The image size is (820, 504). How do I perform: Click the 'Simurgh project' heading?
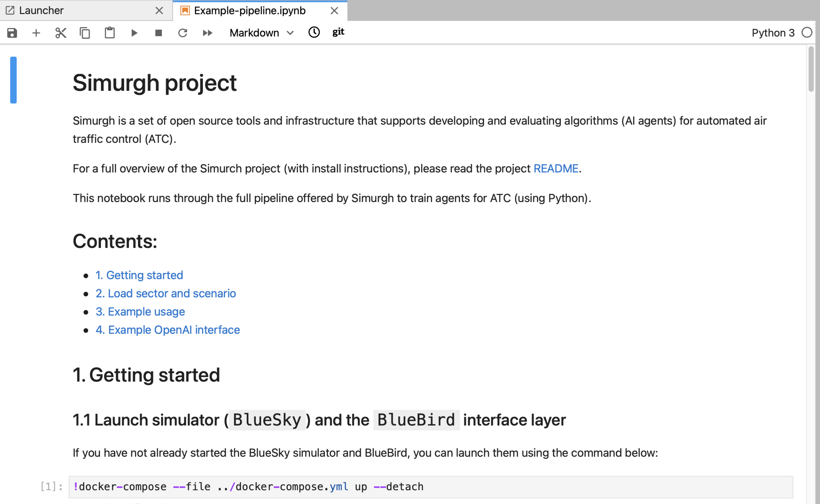click(154, 83)
